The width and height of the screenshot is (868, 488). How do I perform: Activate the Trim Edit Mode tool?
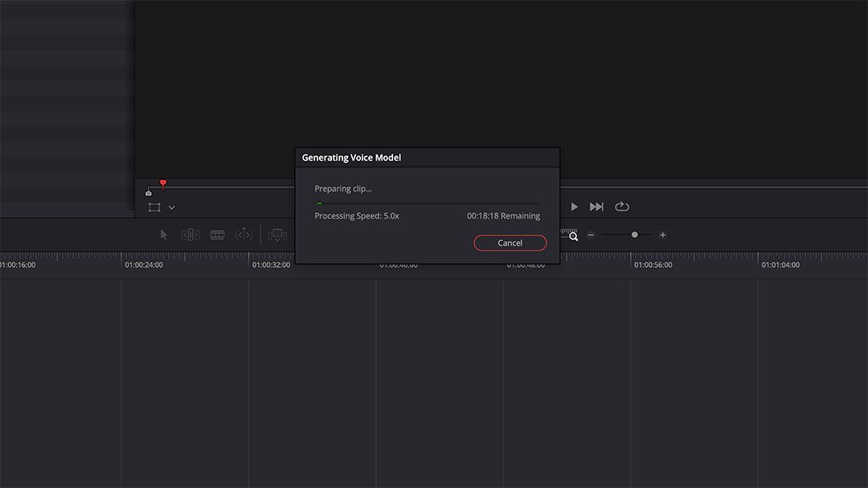pyautogui.click(x=190, y=235)
